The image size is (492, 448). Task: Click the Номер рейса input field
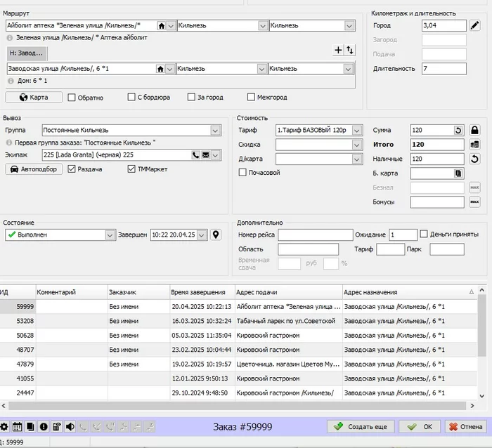coord(315,235)
